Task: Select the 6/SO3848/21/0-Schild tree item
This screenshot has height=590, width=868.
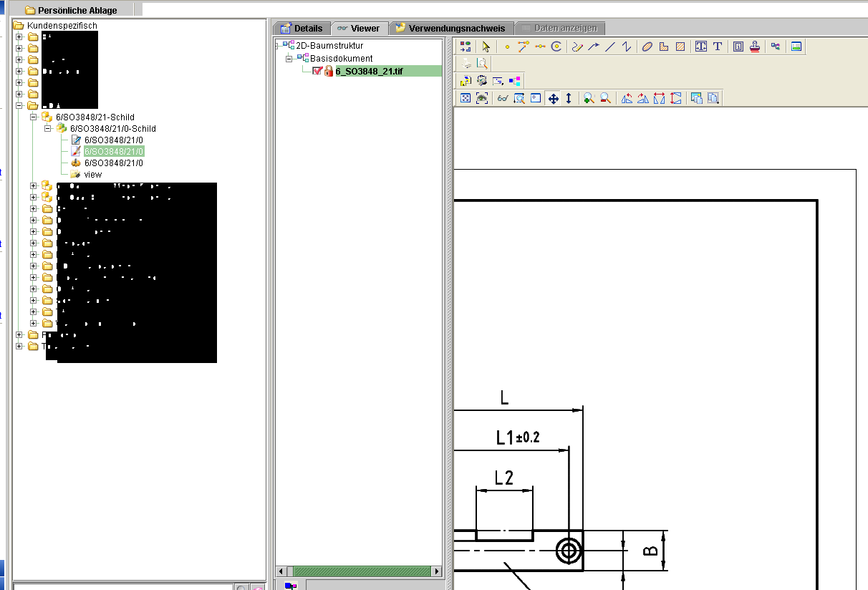Action: point(112,128)
